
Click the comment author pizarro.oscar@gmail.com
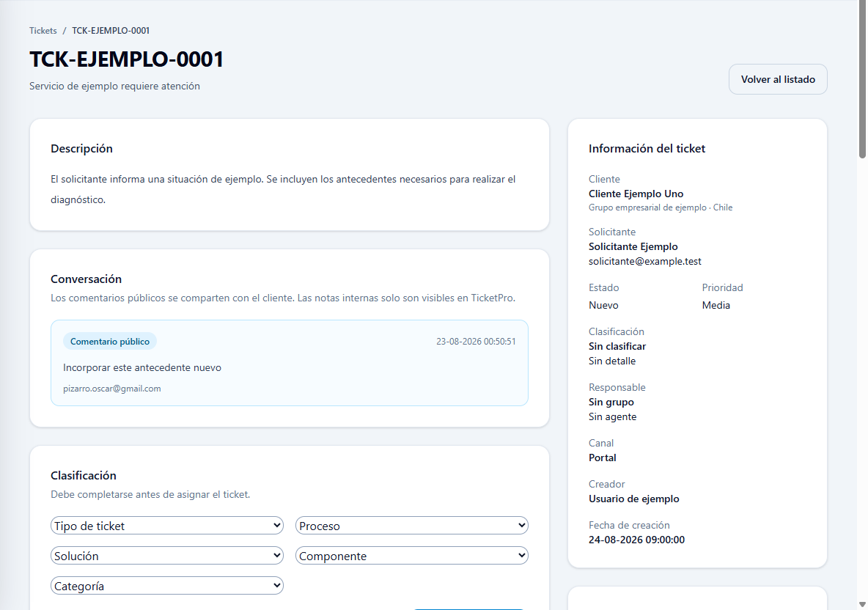coord(112,389)
